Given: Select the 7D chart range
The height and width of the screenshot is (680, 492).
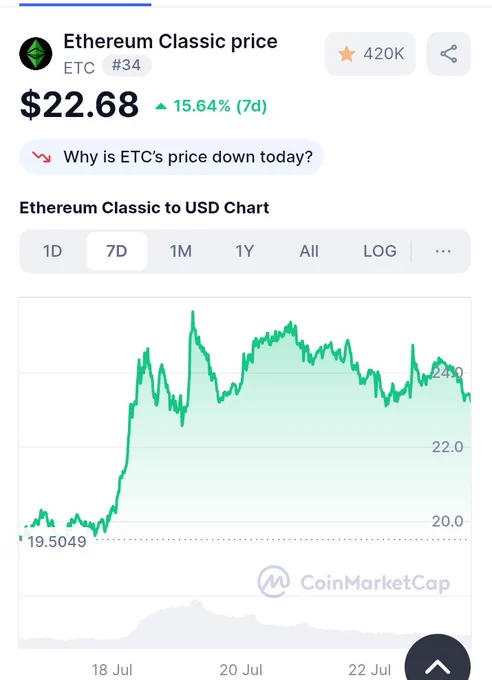Looking at the screenshot, I should point(117,251).
